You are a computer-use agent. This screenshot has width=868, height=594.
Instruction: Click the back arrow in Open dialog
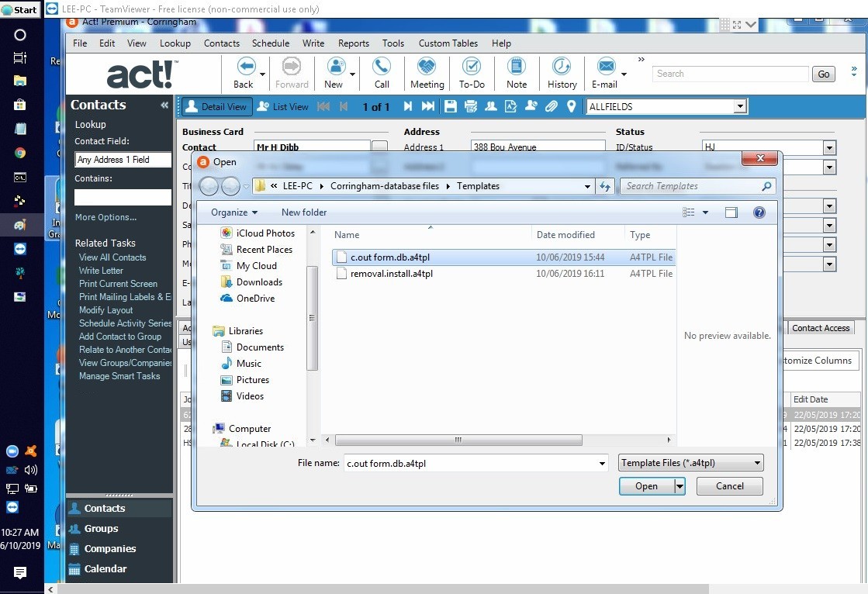[209, 186]
